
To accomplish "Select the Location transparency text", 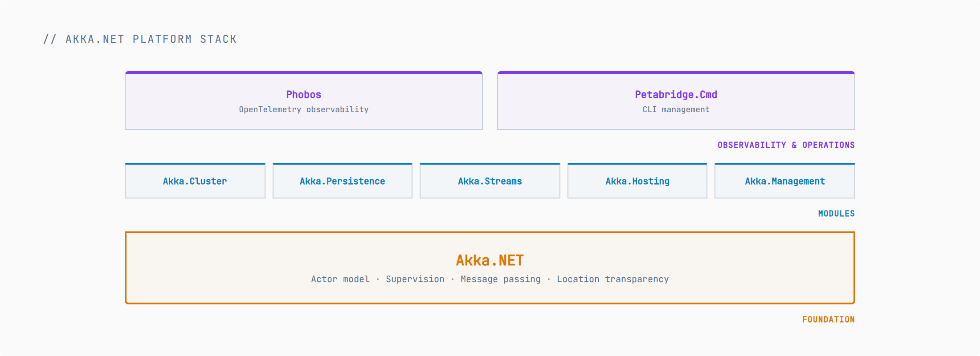I will [612, 279].
